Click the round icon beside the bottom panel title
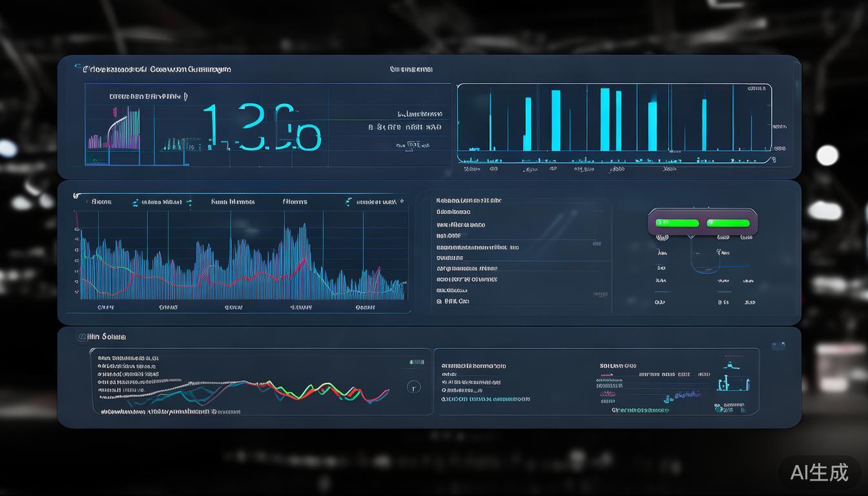This screenshot has height=496, width=868. click(82, 336)
